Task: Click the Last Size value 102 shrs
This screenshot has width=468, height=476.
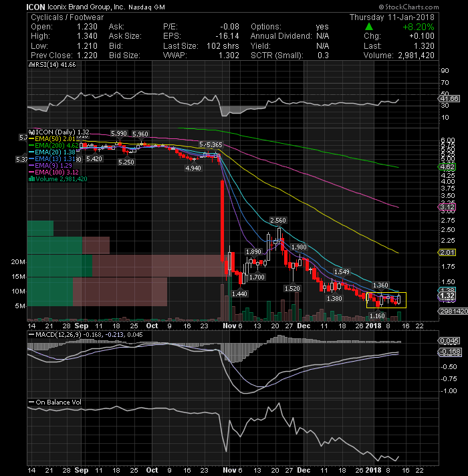Action: pyautogui.click(x=223, y=46)
